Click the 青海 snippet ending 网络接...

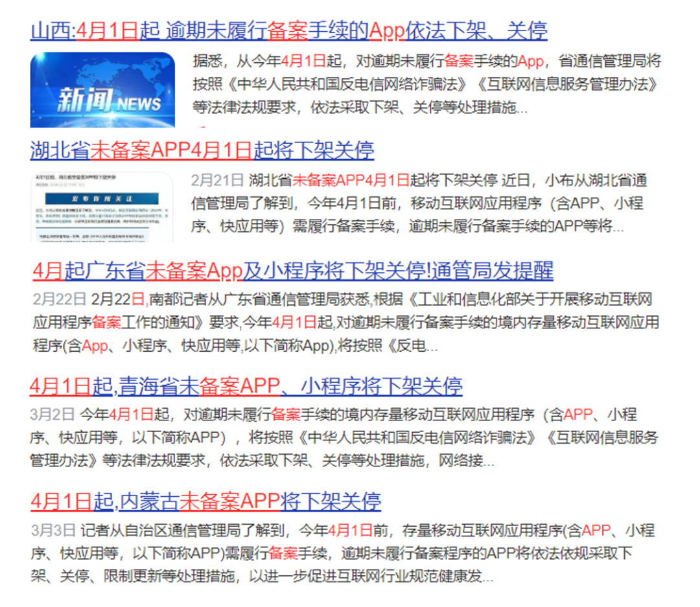point(344,437)
